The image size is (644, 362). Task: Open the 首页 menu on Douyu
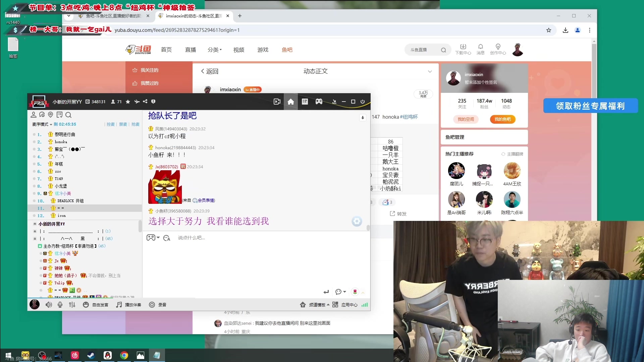coord(166,50)
